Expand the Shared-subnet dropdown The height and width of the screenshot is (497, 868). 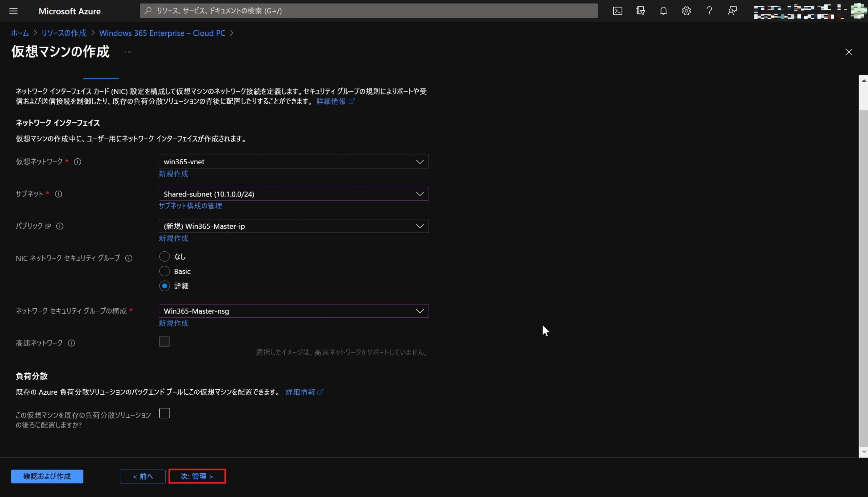pos(293,194)
